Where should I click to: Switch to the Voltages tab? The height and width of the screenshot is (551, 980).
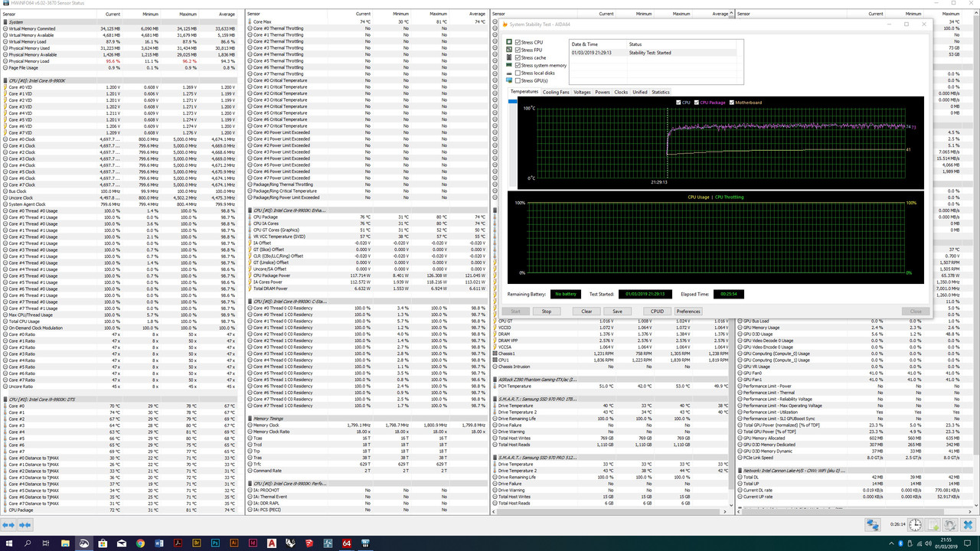click(582, 92)
